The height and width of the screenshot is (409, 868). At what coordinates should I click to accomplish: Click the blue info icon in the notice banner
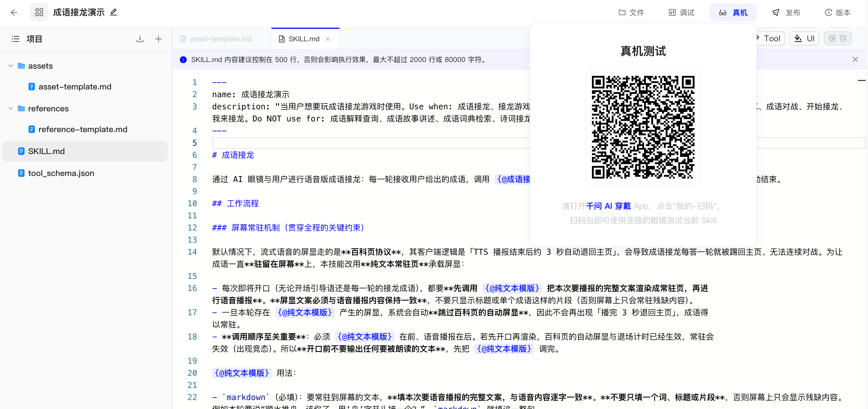pyautogui.click(x=183, y=60)
